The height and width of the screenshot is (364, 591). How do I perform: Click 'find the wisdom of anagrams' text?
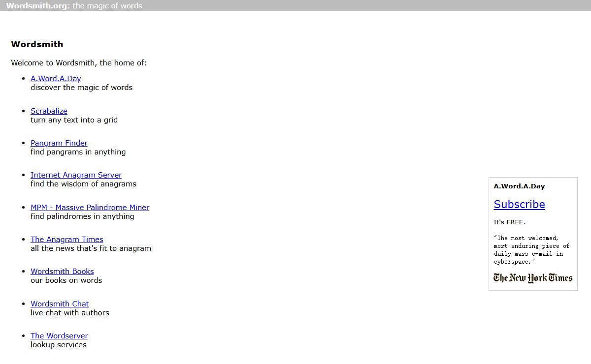click(x=83, y=184)
